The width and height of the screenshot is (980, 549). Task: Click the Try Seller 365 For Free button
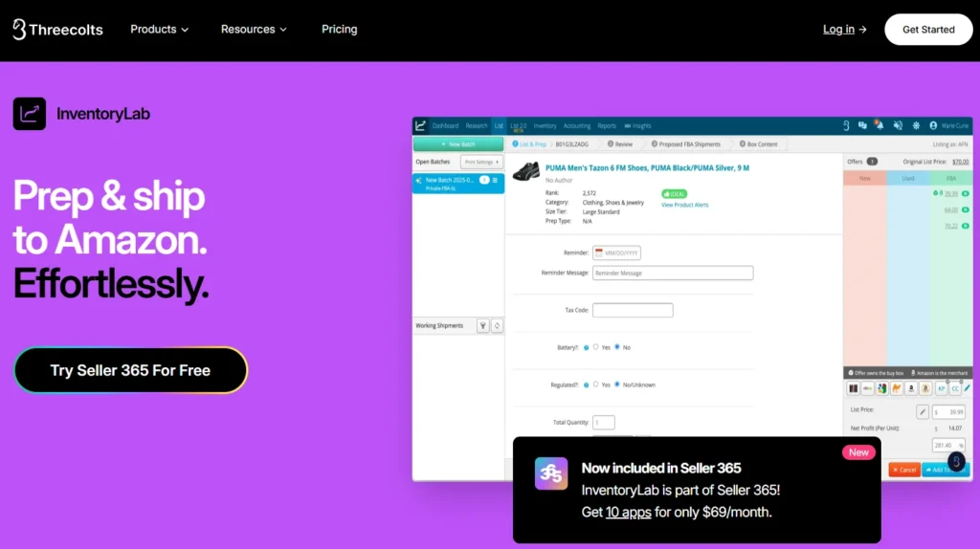tap(130, 370)
